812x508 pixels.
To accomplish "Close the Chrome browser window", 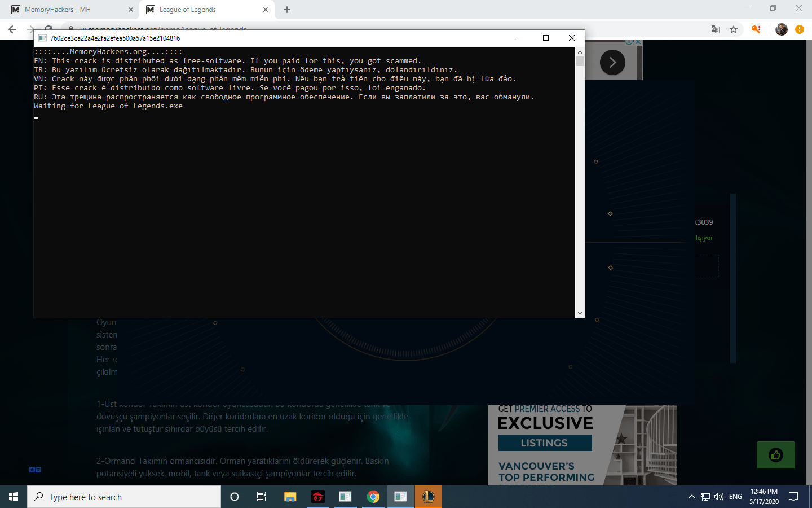I will point(799,8).
